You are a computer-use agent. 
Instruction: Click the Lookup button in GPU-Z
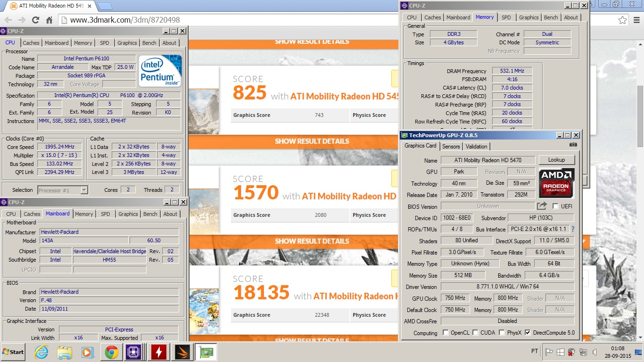tap(556, 160)
